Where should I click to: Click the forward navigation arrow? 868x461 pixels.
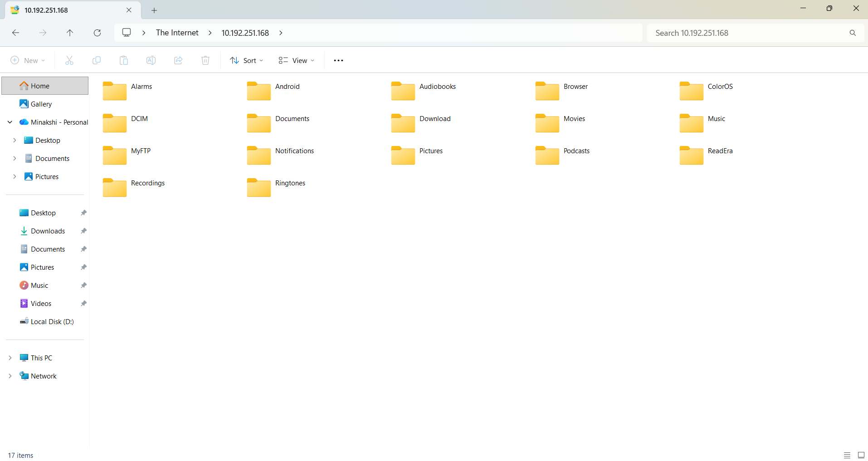click(x=43, y=33)
